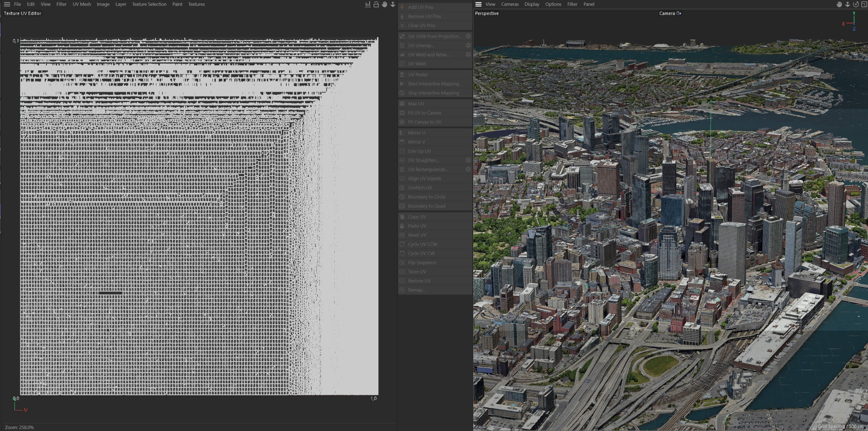Click the Store UV command

tap(435, 271)
